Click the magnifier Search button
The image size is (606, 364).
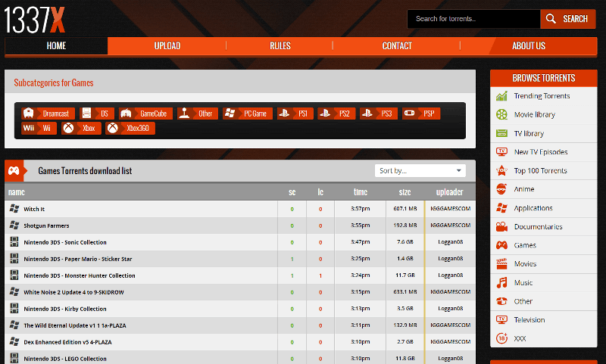567,19
